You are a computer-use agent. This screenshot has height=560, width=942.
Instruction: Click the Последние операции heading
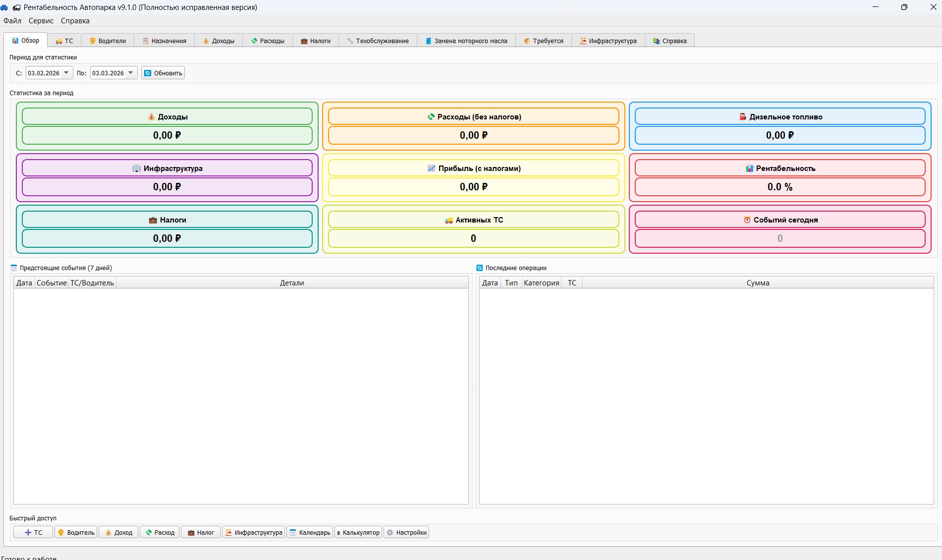point(516,268)
